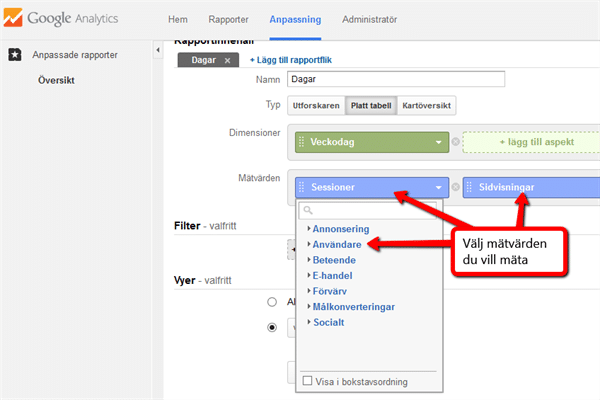Open the Anpassning tab
The height and width of the screenshot is (400, 600).
point(295,20)
